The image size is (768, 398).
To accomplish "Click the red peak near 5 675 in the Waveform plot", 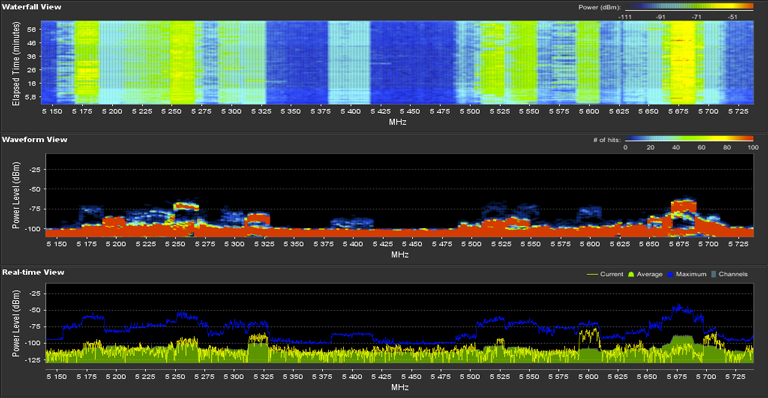I will coord(683,206).
